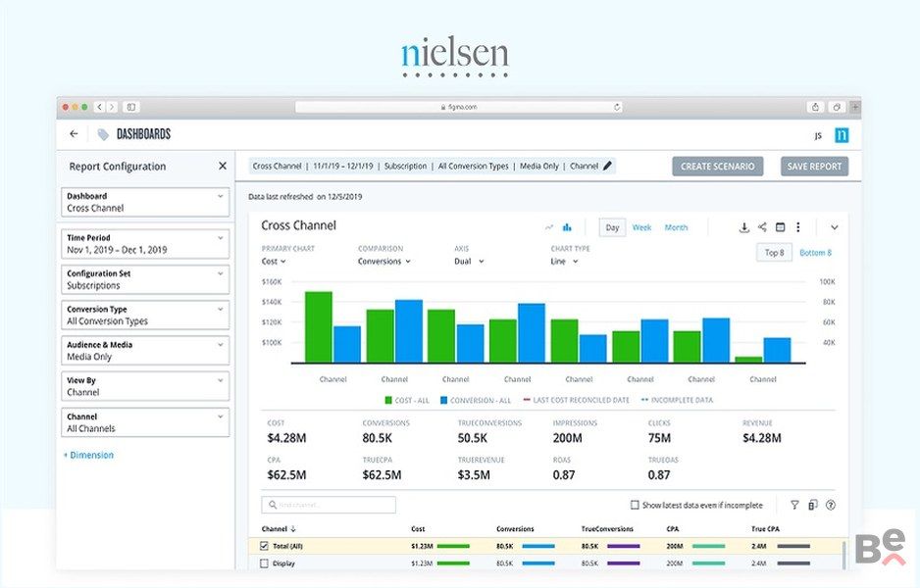Select Bottom 8 toggle
The image size is (920, 588).
816,253
